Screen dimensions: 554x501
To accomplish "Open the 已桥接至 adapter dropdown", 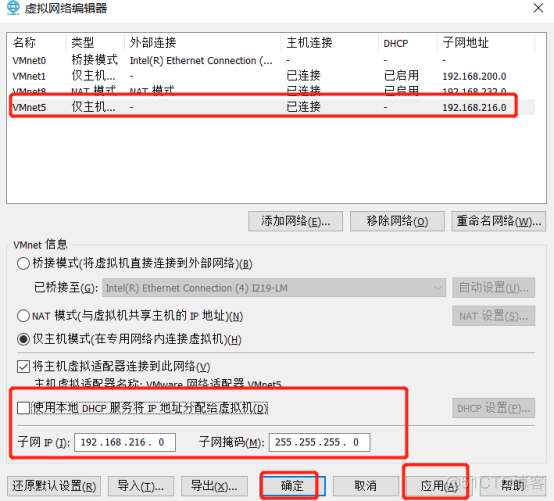I will (x=274, y=288).
